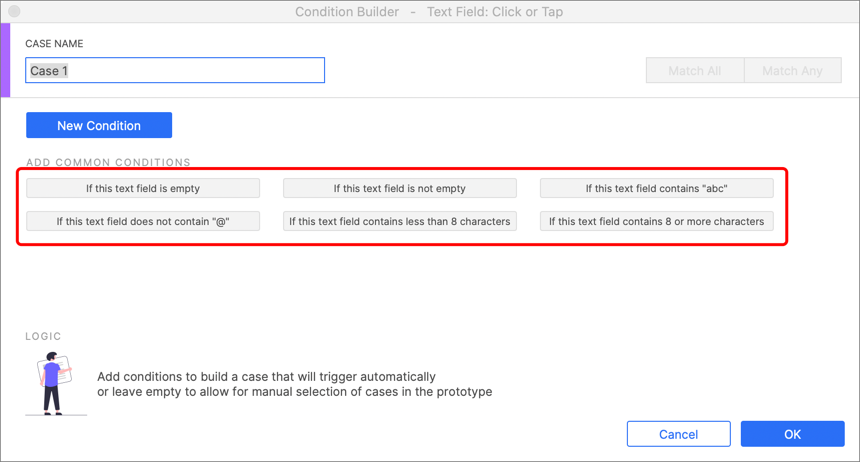Close the window via gray title-bar circle
The height and width of the screenshot is (462, 860).
coord(14,11)
